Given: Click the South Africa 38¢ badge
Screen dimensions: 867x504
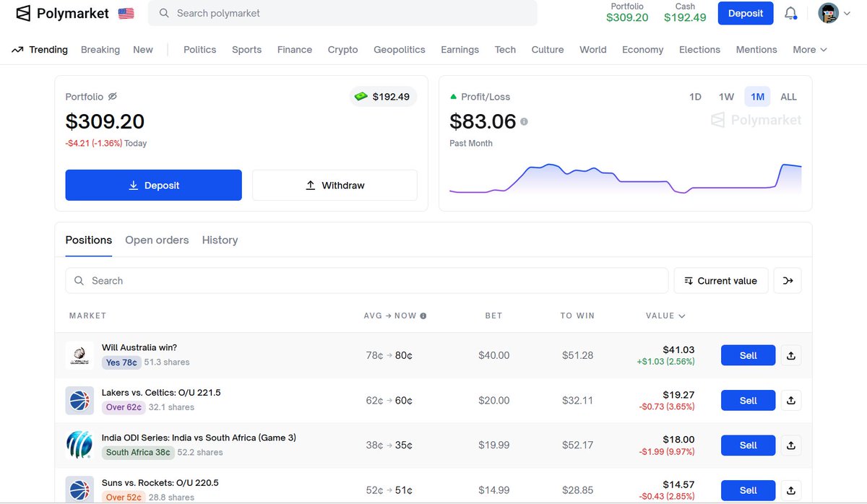Looking at the screenshot, I should [138, 452].
